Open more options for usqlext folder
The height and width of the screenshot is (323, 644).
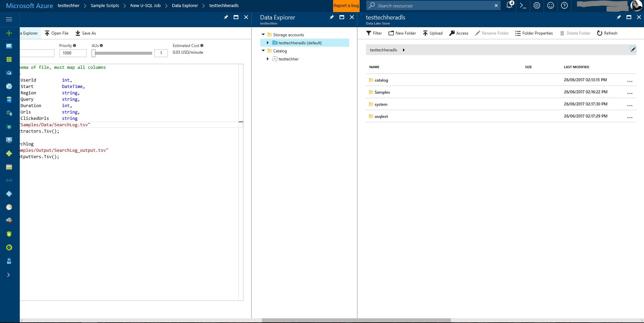(x=630, y=117)
